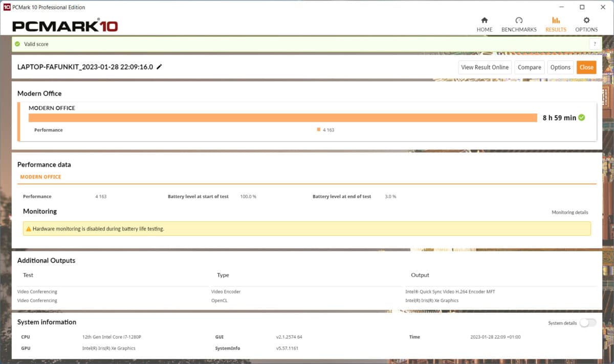Click the Type column header

(x=223, y=275)
